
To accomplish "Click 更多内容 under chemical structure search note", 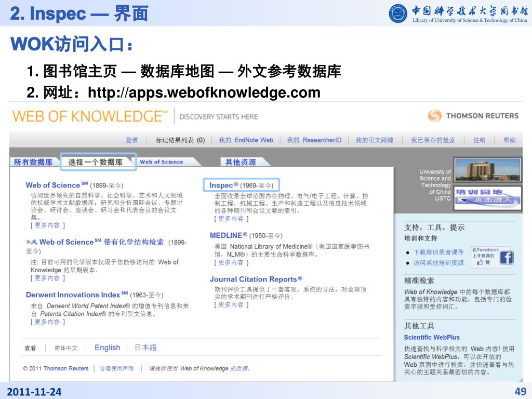I will [x=47, y=278].
